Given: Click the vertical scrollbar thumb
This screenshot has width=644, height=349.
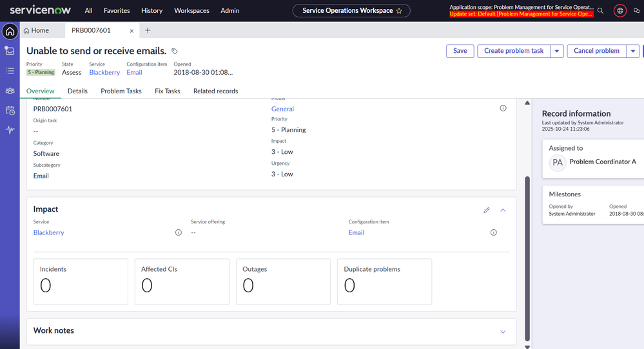Looking at the screenshot, I should pos(527,258).
